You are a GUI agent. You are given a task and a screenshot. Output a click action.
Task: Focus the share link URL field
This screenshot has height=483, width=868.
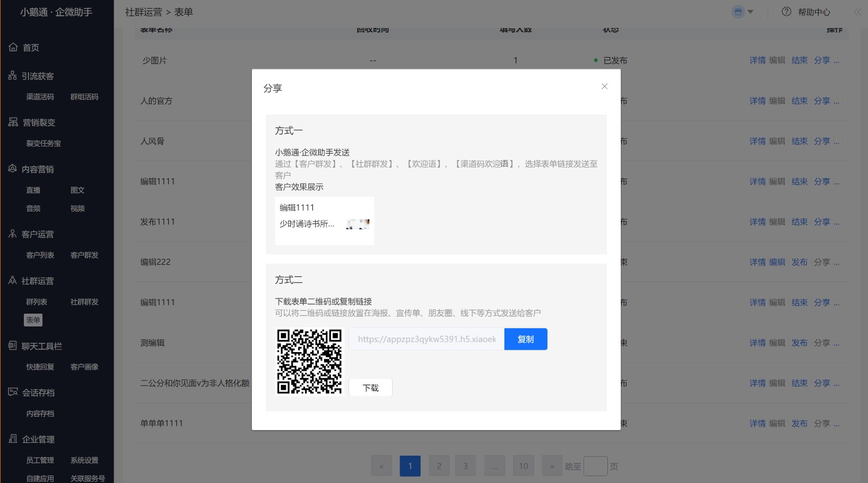point(426,339)
